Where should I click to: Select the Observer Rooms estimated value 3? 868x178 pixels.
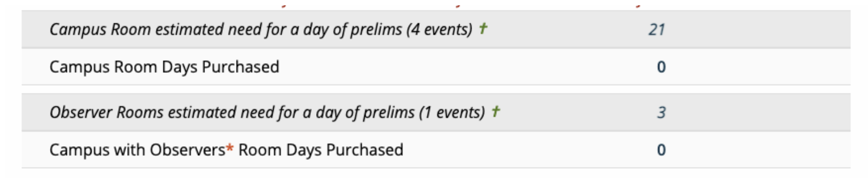(661, 112)
